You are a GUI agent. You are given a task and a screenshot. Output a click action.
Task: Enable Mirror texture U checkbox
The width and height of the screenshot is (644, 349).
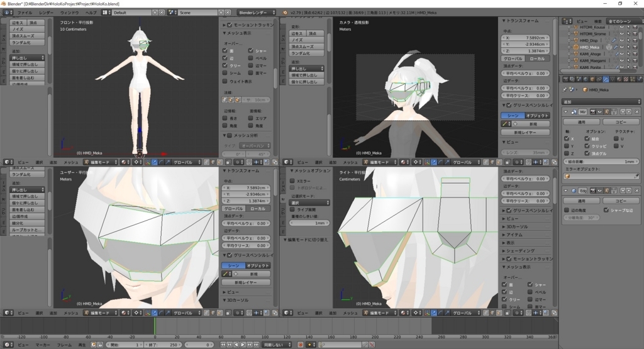pos(616,139)
